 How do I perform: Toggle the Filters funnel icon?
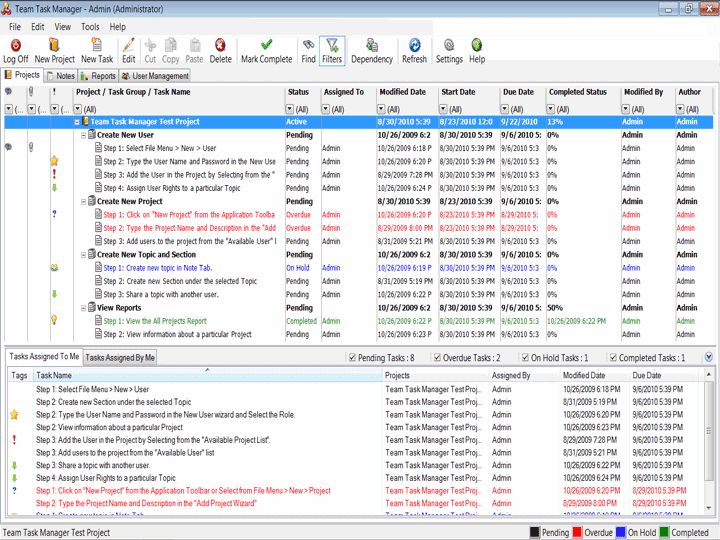(x=332, y=45)
